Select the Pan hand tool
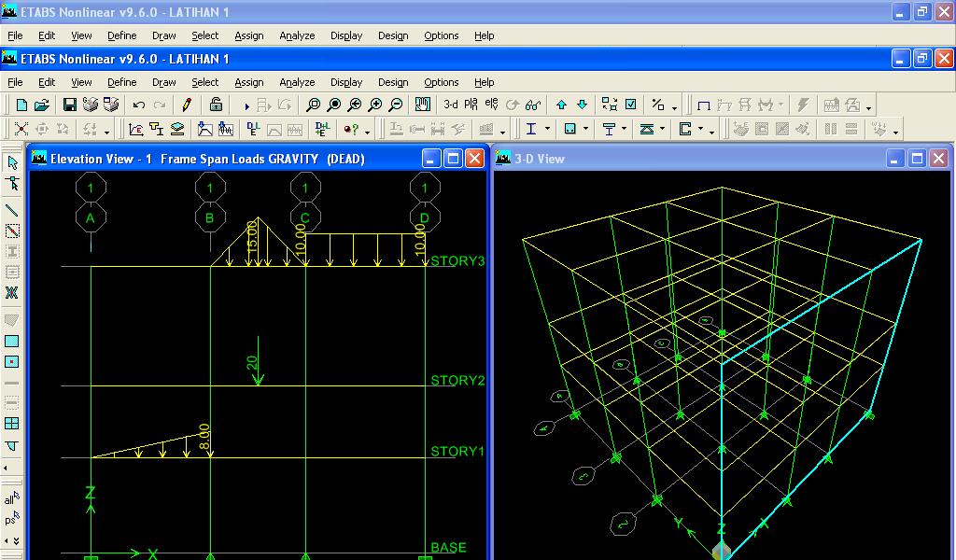This screenshot has height=560, width=956. [x=423, y=105]
